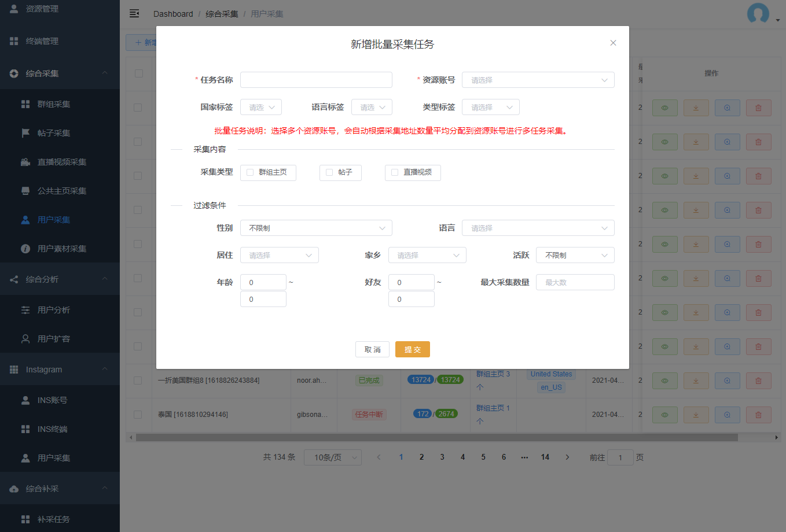Open 帖子采集 in the sidebar
Image resolution: width=786 pixels, height=532 pixels.
[60, 133]
